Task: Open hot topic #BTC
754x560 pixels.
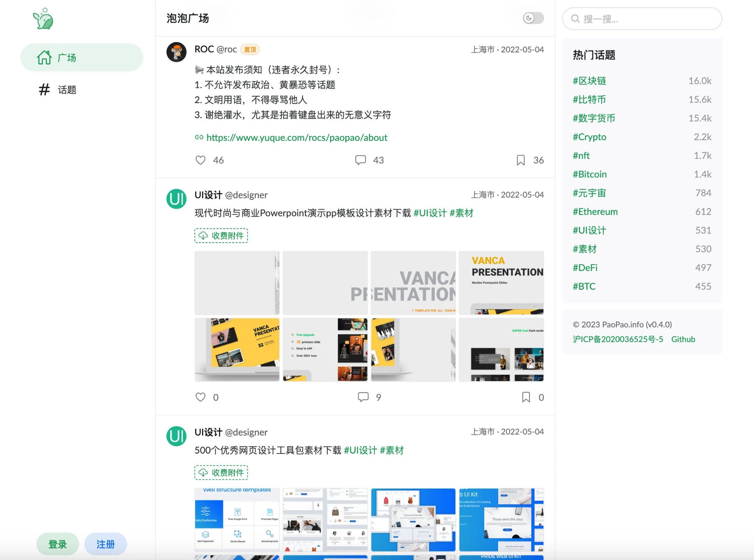Action: tap(584, 286)
